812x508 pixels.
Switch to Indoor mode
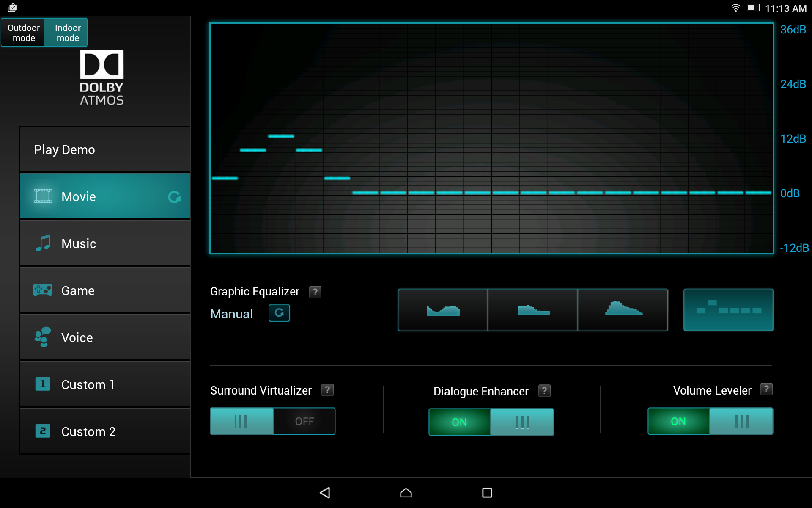pos(68,33)
